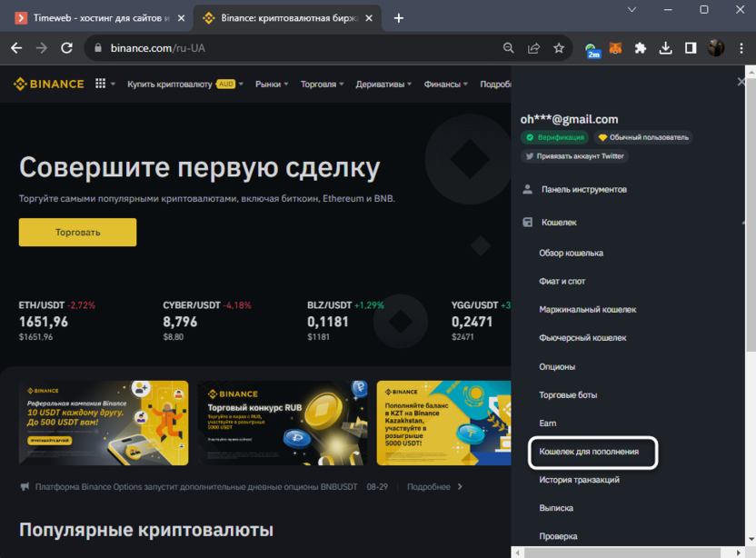Open the Chrome three-dot menu
This screenshot has width=756, height=558.
(741, 48)
